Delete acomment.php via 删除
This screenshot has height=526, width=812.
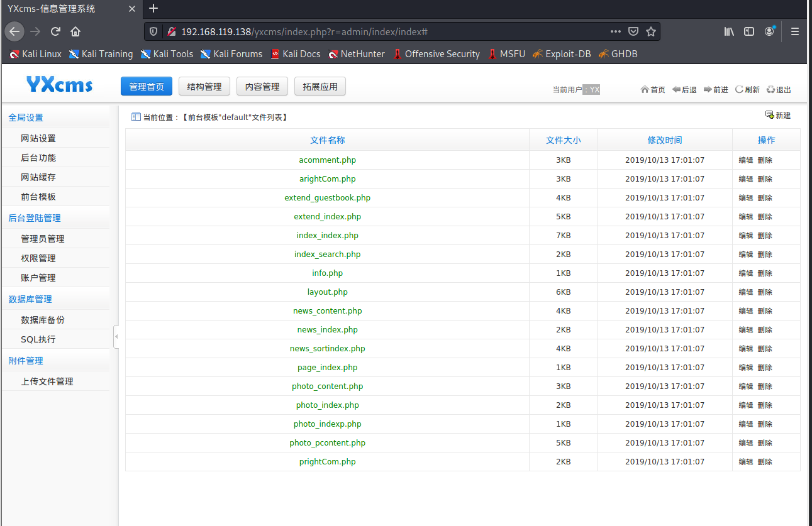765,160
